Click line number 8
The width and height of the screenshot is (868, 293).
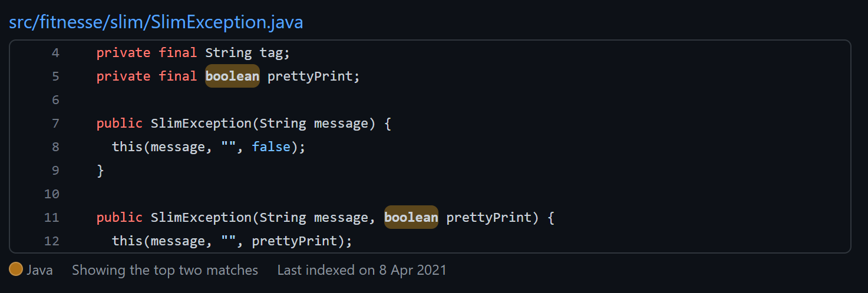[55, 147]
